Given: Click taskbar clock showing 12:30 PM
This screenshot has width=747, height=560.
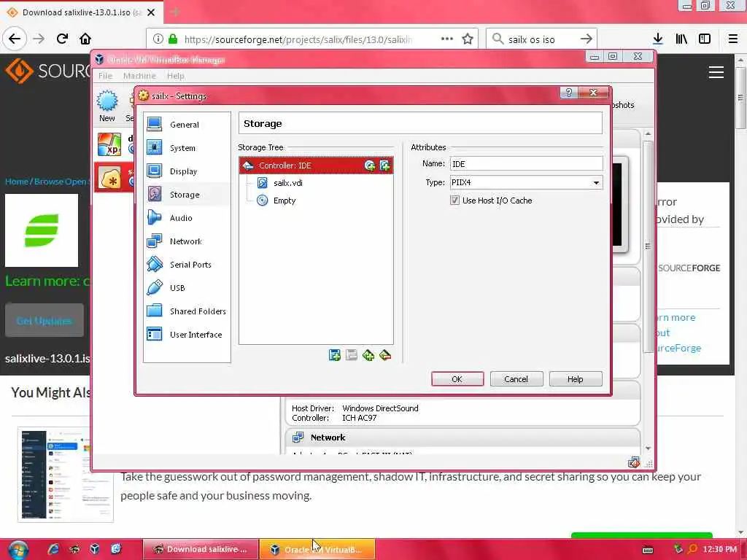Looking at the screenshot, I should point(719,549).
